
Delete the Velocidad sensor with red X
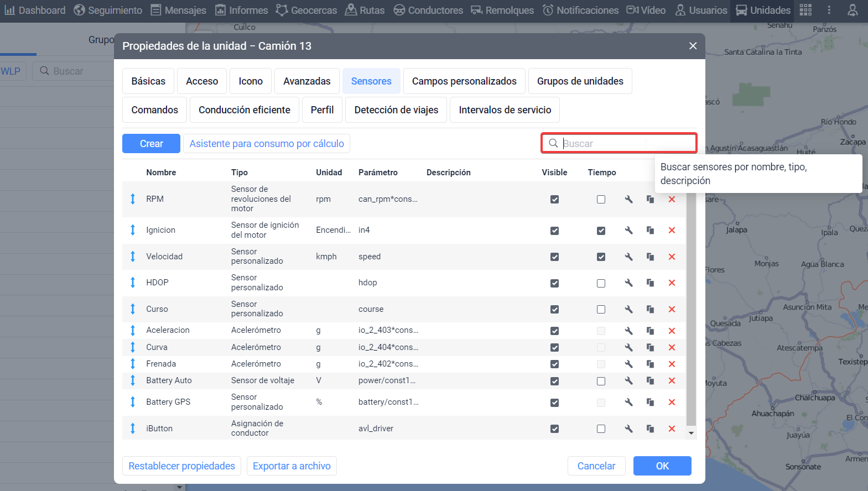[x=672, y=257]
